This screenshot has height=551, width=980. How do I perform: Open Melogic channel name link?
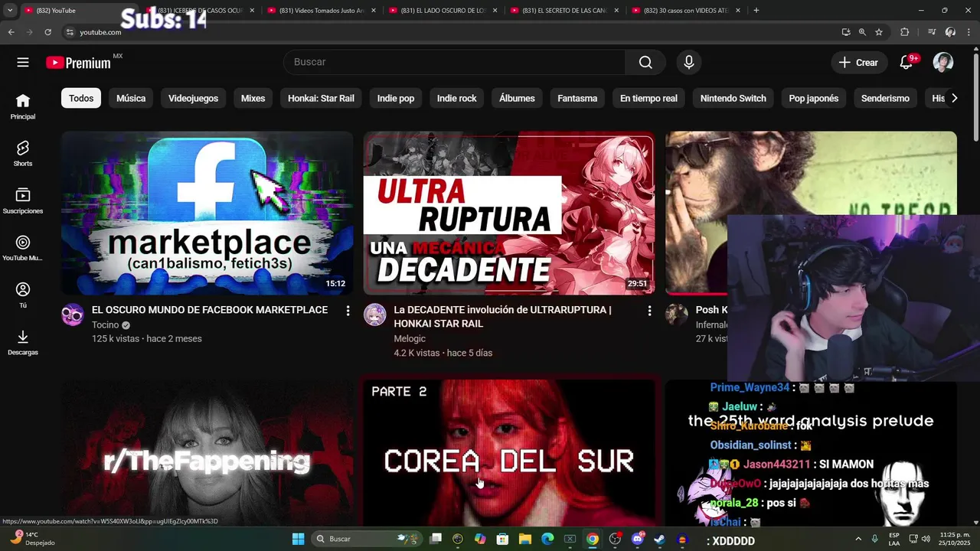[410, 339]
